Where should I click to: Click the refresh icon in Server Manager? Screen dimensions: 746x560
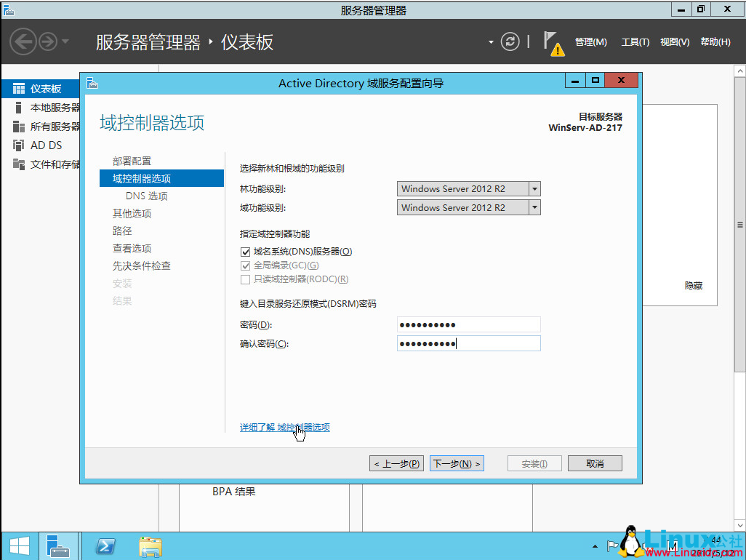coord(509,41)
